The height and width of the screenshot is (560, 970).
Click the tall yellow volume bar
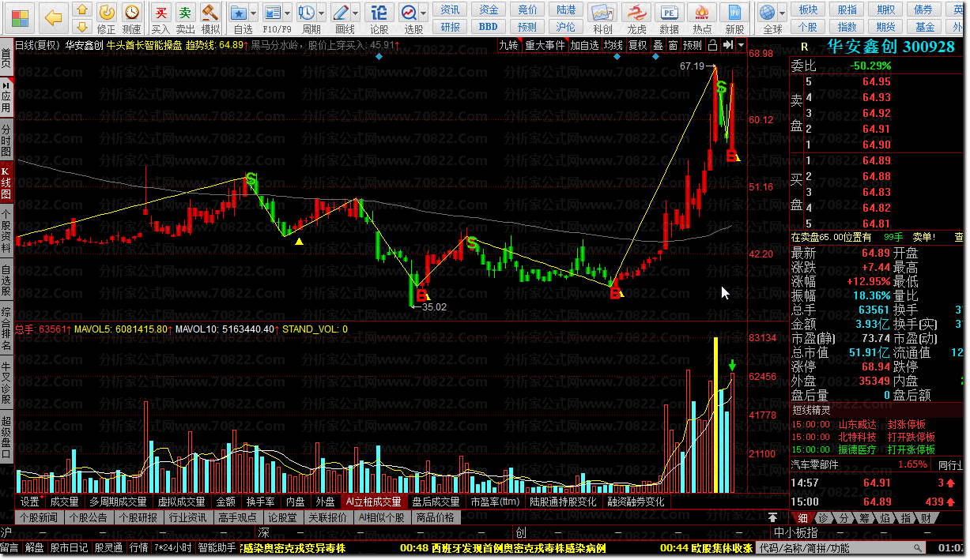coord(716,415)
